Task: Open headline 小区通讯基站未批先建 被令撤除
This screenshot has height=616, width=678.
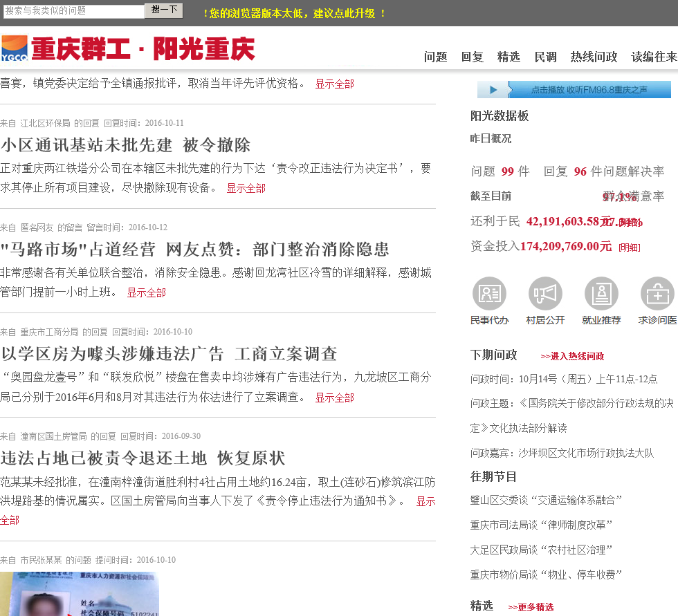Action: coord(125,145)
